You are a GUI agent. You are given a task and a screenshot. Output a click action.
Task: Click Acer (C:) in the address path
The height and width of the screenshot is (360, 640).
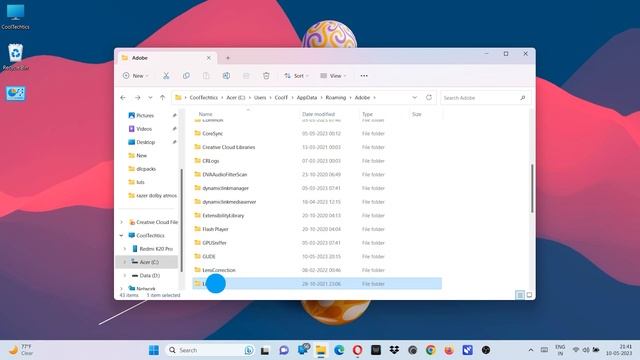(x=236, y=98)
